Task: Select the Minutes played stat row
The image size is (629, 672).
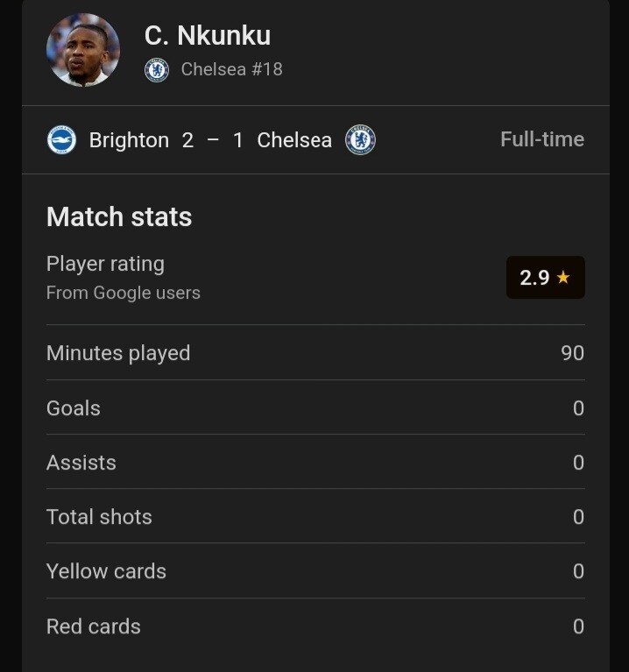Action: point(314,353)
